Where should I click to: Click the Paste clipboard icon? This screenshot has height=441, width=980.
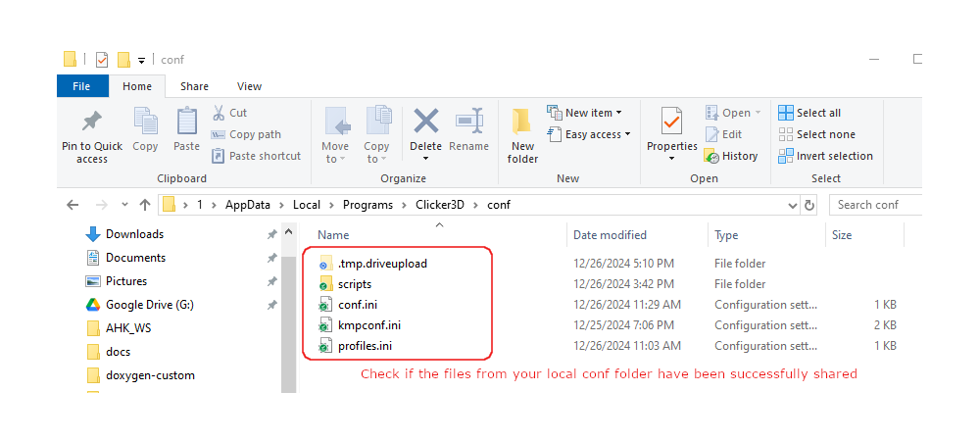click(186, 122)
